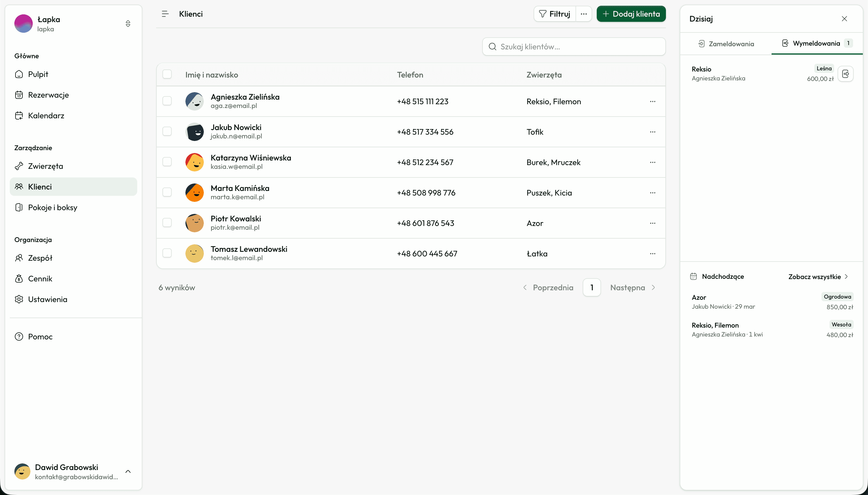The width and height of the screenshot is (868, 495).
Task: Select all clients with header checkbox
Action: pyautogui.click(x=167, y=74)
